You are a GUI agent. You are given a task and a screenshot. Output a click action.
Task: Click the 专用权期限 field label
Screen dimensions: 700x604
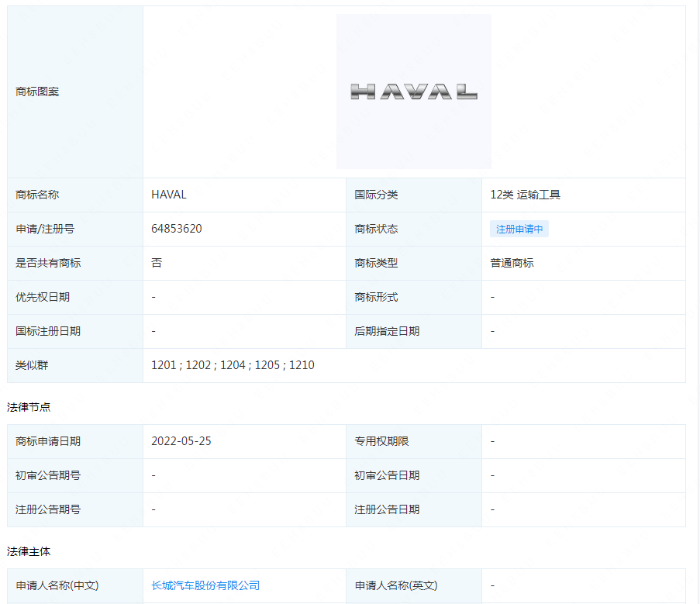(x=381, y=441)
